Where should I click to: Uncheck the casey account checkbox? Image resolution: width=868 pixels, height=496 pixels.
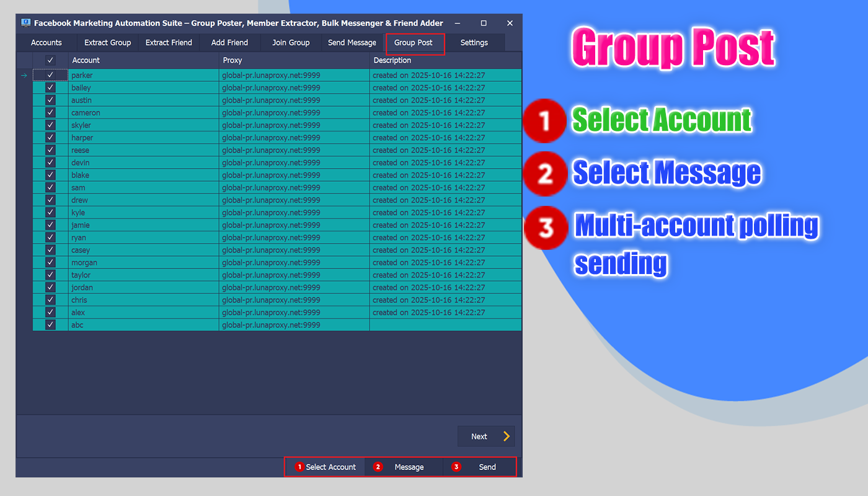(x=50, y=250)
